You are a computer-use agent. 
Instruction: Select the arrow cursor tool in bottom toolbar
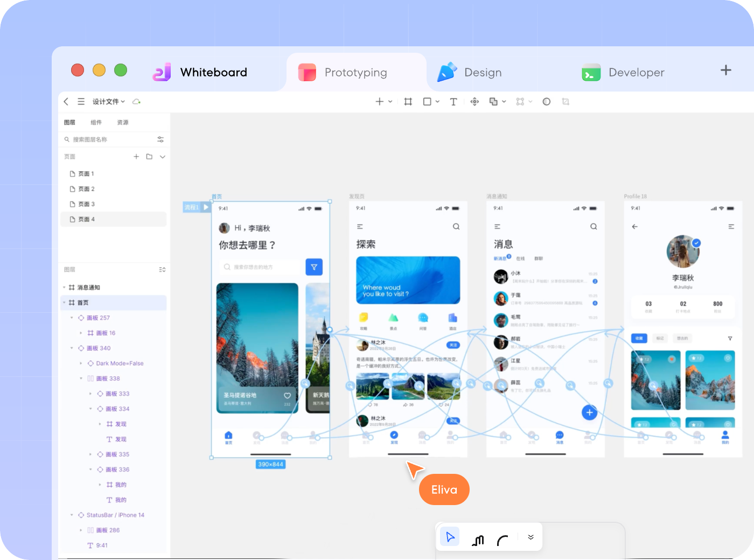pyautogui.click(x=450, y=536)
